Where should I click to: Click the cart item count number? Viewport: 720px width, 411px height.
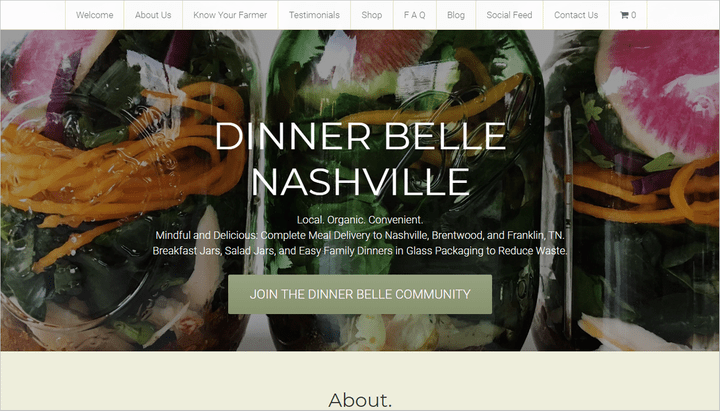click(x=634, y=15)
